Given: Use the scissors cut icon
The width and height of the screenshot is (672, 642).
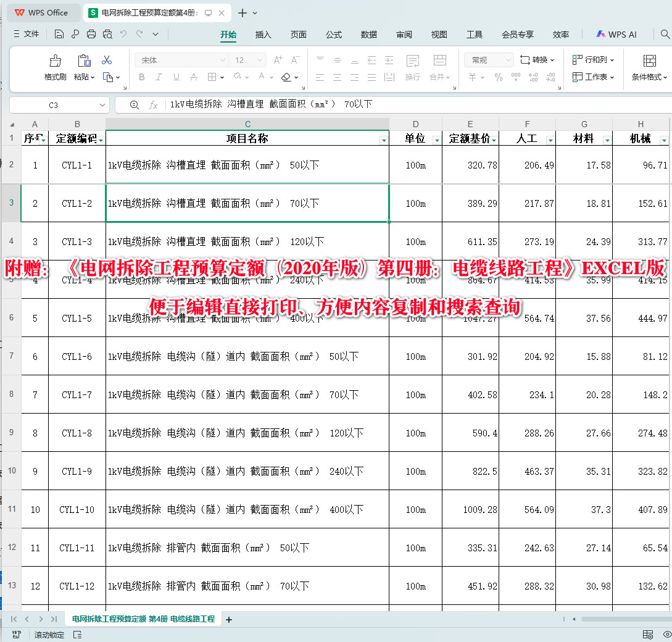Looking at the screenshot, I should (106, 59).
